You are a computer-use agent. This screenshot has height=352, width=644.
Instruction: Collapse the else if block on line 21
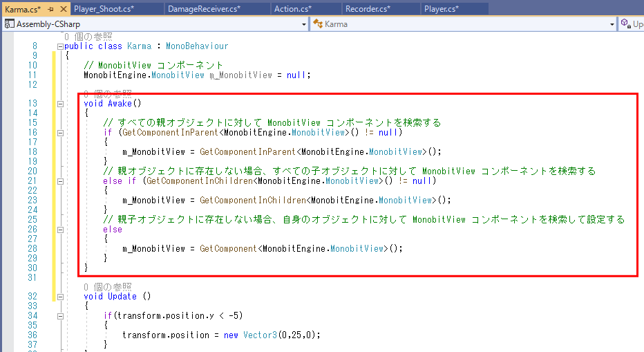60,181
